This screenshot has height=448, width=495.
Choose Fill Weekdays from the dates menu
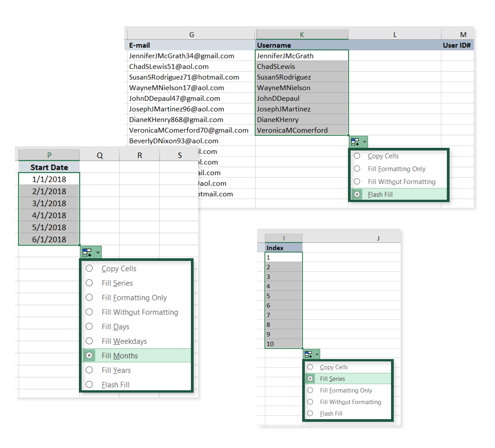click(x=124, y=341)
